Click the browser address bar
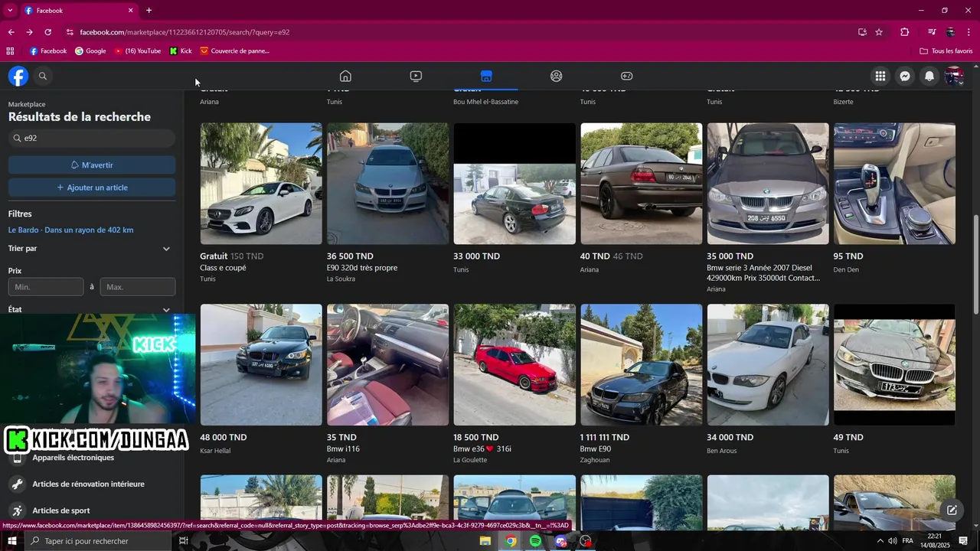 459,32
